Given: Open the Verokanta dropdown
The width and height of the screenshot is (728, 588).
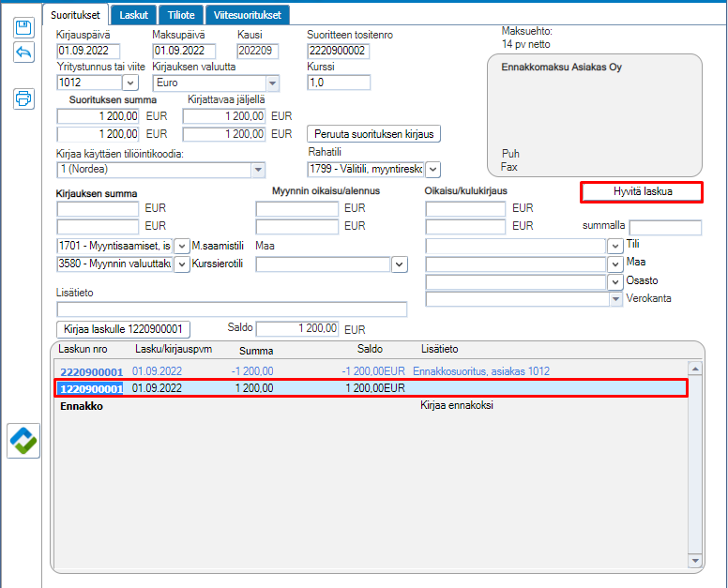Looking at the screenshot, I should pos(615,299).
